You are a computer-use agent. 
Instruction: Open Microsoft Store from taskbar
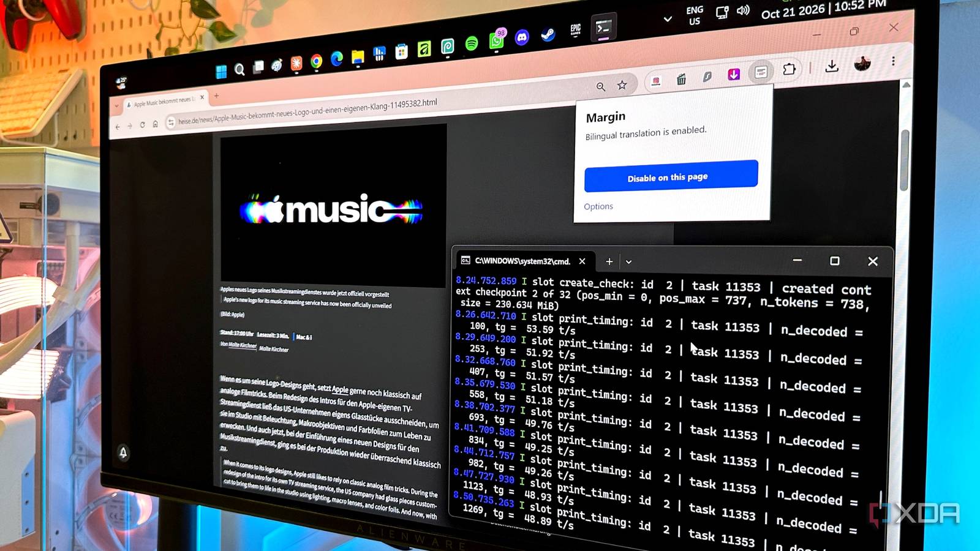coord(401,52)
